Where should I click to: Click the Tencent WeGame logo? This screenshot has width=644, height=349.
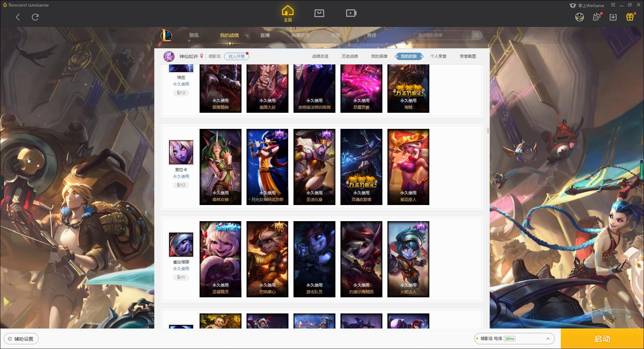[x=26, y=5]
